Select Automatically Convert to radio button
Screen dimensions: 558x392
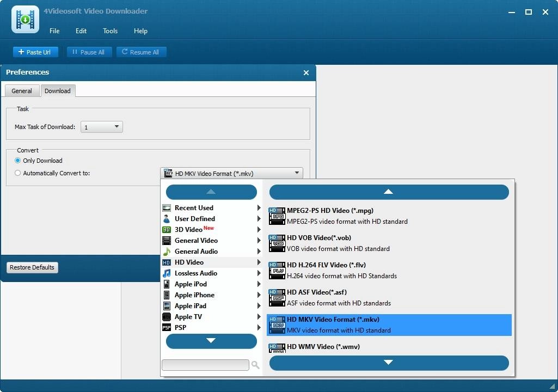tap(17, 173)
